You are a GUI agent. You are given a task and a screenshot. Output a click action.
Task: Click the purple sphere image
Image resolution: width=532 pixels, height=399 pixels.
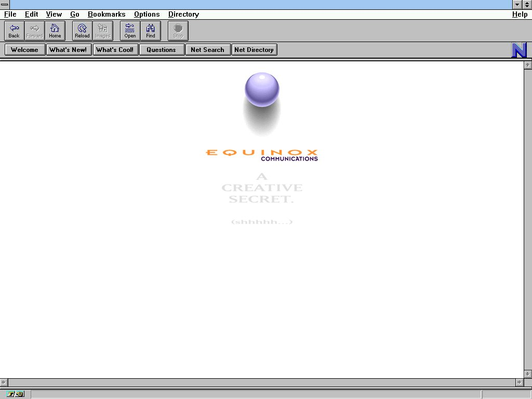[x=262, y=90]
